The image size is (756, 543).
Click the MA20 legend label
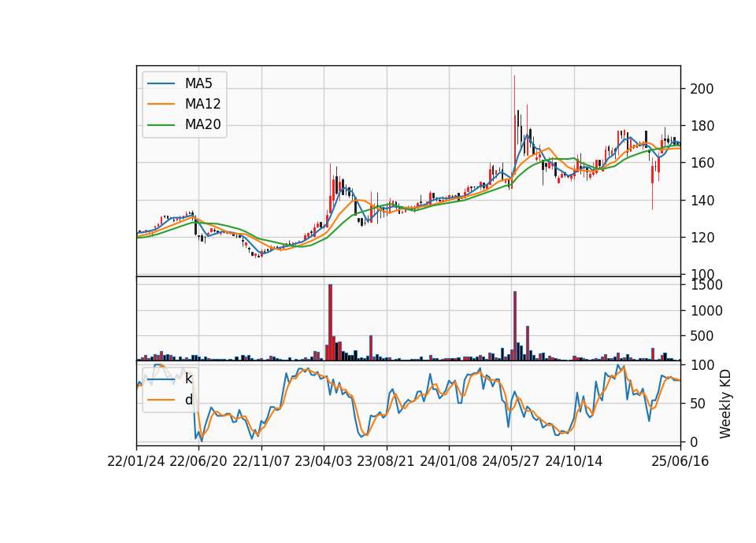(x=202, y=124)
